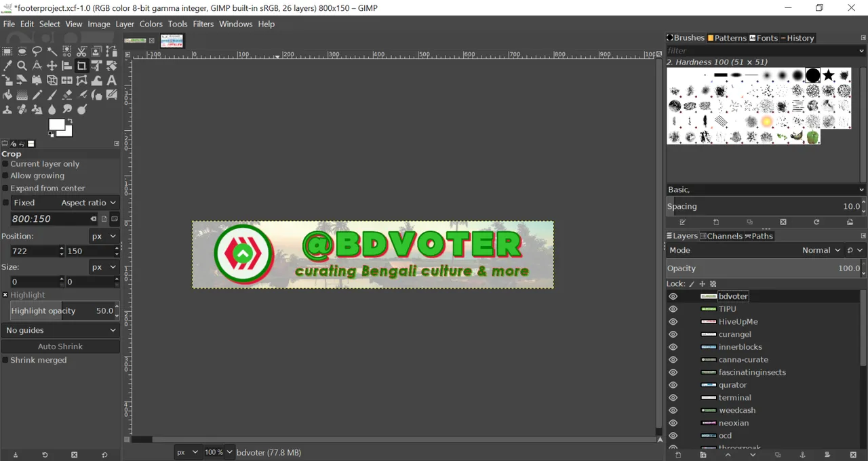Click the foreground color swatch
This screenshot has width=868, height=461.
coord(56,123)
